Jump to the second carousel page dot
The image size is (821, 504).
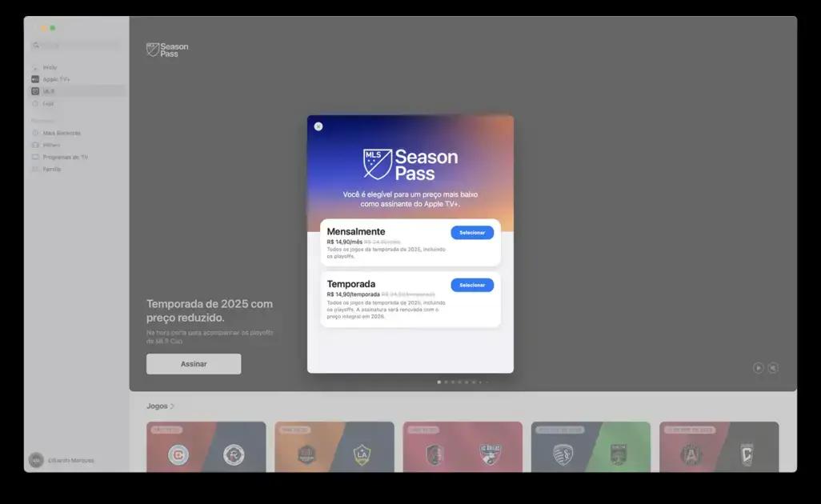446,382
